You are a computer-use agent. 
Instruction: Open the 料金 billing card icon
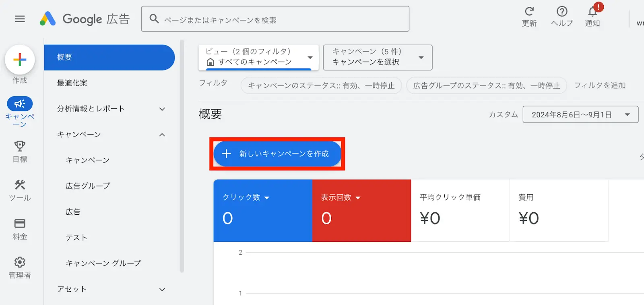point(20,223)
